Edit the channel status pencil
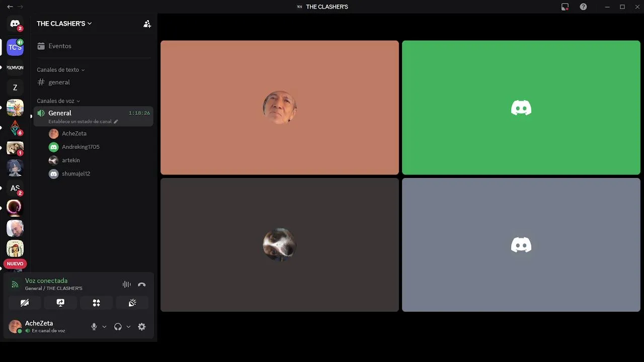This screenshot has width=644, height=362. point(116,122)
